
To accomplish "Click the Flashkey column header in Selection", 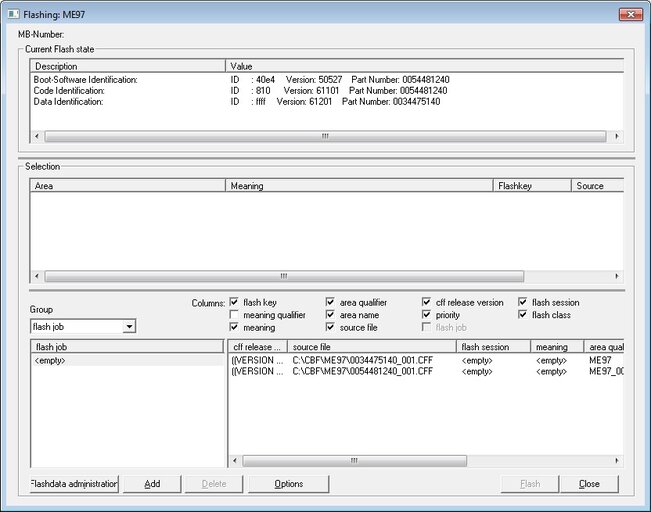I will (x=532, y=186).
